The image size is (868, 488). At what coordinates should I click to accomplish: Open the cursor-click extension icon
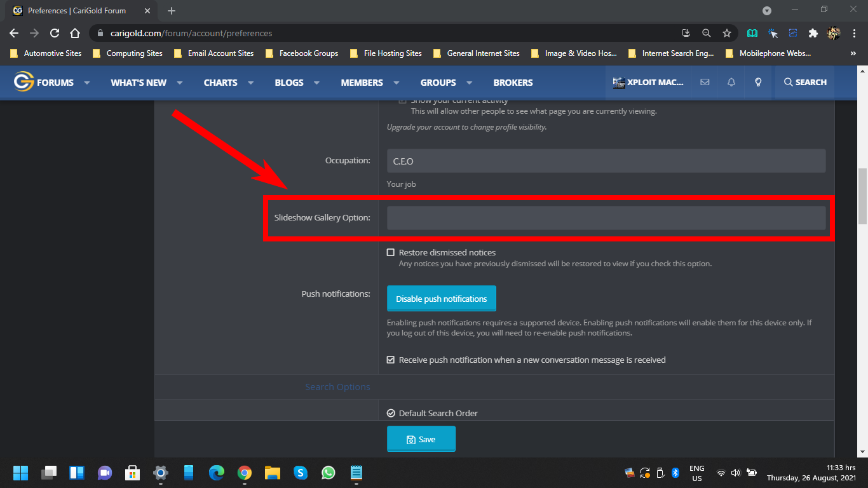pyautogui.click(x=773, y=33)
